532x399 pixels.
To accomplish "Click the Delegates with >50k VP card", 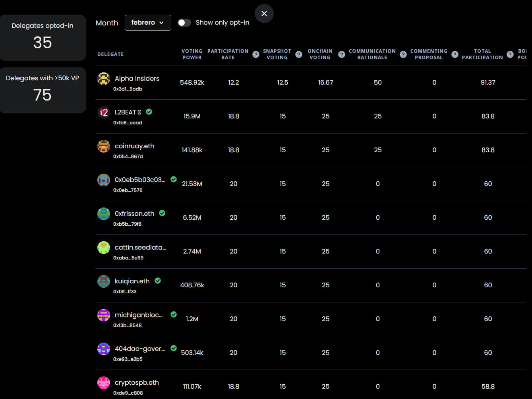I will (43, 90).
